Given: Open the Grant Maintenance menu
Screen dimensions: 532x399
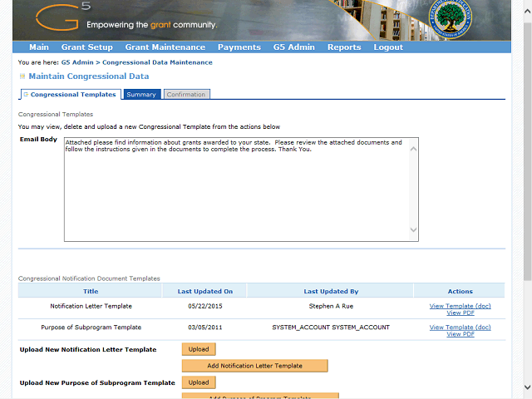Looking at the screenshot, I should pyautogui.click(x=165, y=47).
